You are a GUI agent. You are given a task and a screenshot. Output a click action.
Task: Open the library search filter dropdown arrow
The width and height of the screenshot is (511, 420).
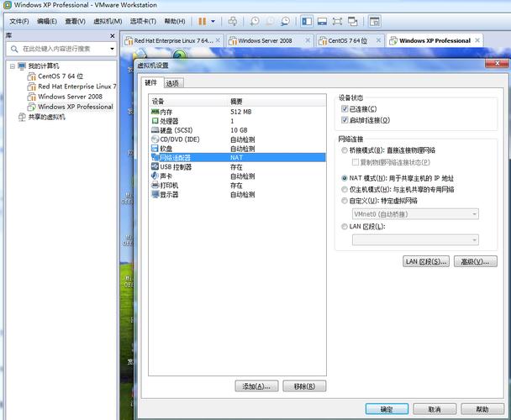pos(112,49)
